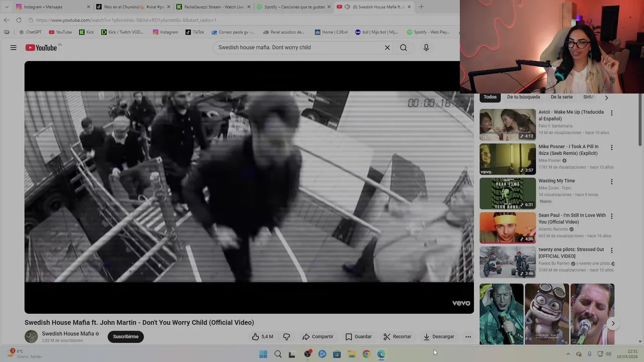Open the YouTube guide hamburger menu
Viewport: 644px width, 362px height.
[x=14, y=48]
